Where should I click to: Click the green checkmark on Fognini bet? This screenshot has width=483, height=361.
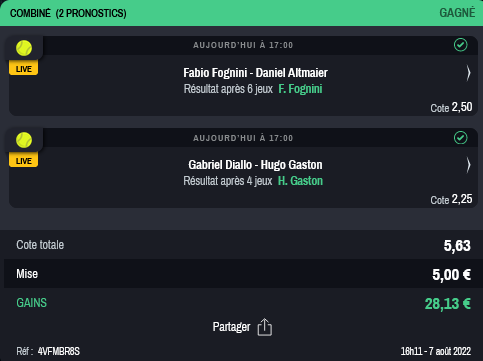coord(460,45)
